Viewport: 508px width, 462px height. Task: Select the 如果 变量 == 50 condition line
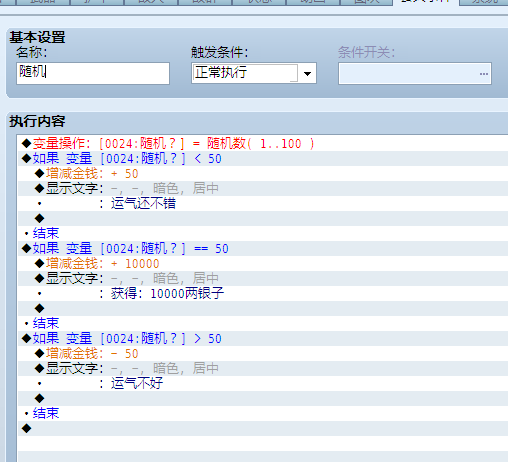pyautogui.click(x=263, y=249)
